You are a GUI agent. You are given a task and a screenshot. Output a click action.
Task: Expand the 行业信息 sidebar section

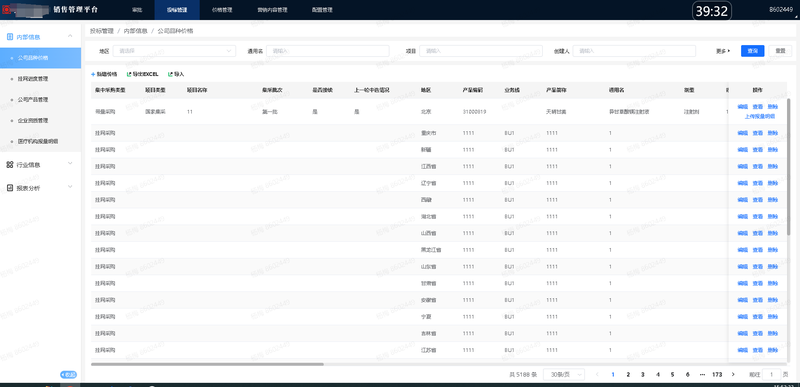70,164
